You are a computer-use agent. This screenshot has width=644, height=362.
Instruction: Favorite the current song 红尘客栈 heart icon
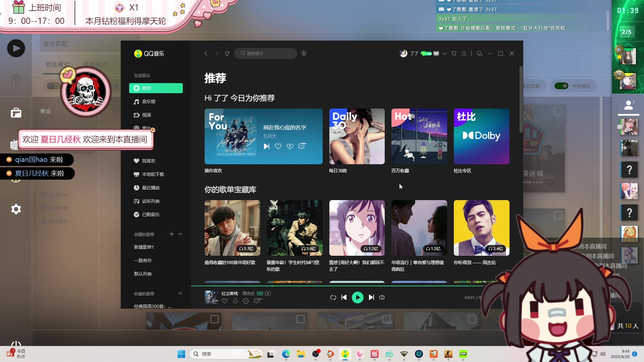[225, 301]
